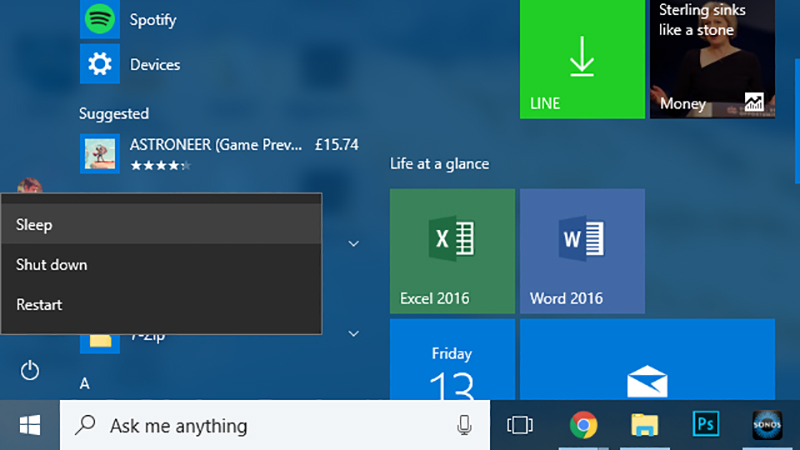Launch Photoshop from the taskbar

tap(706, 424)
